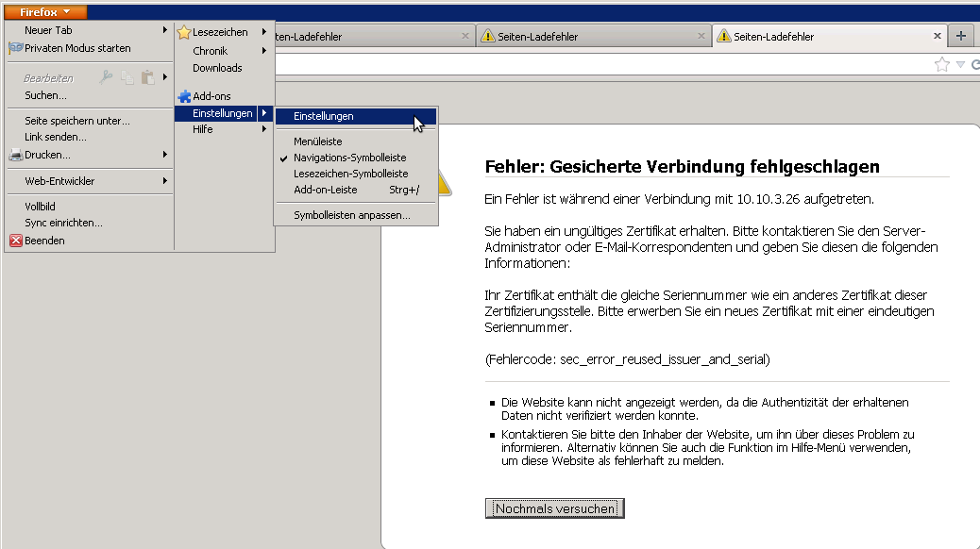
Task: Disable the Navigations-Symbolleiste toolbar option
Action: [349, 158]
